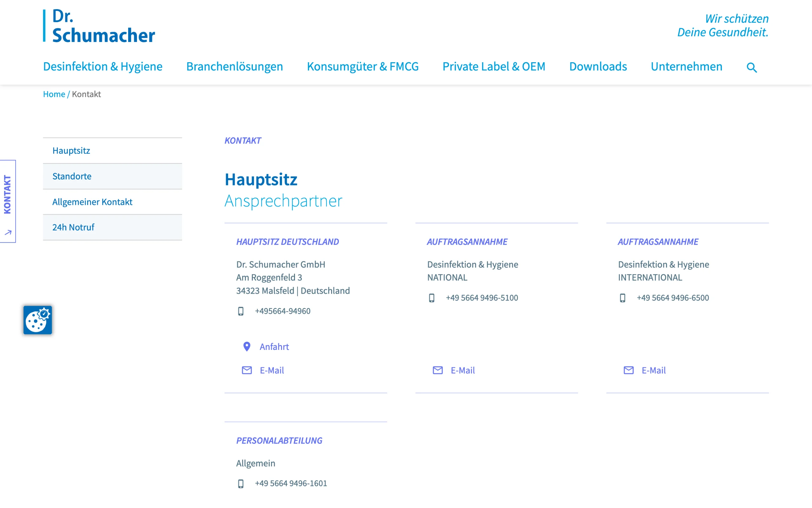Click Ansprechpartner subheading

coord(283,201)
